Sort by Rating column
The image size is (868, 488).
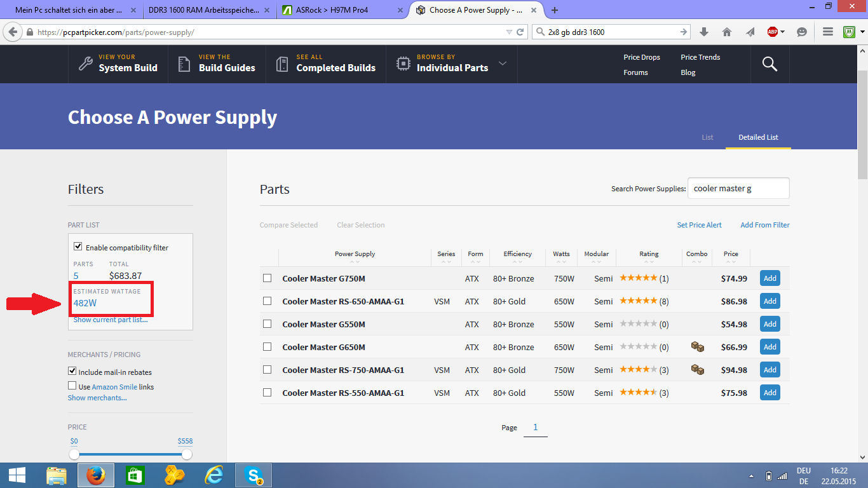[x=649, y=254]
